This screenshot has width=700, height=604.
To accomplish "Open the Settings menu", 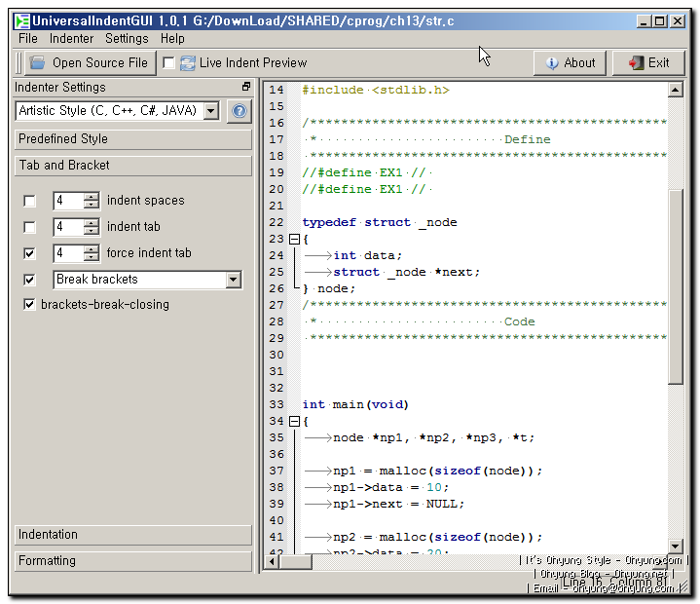I will (x=127, y=38).
